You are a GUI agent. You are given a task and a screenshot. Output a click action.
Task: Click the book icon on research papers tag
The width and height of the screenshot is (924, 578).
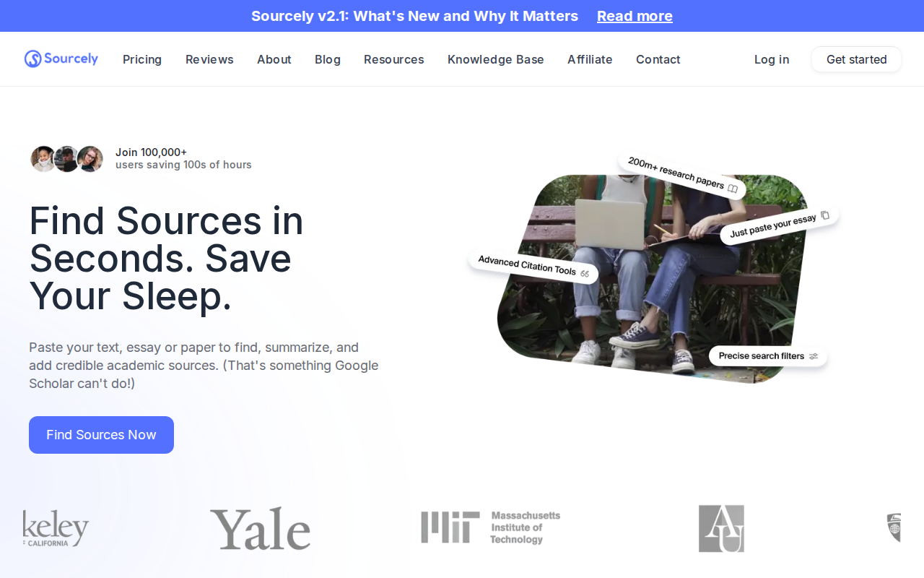[x=733, y=189]
